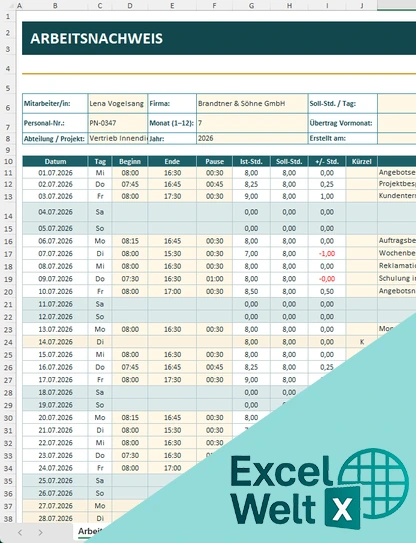Image resolution: width=416 pixels, height=543 pixels.
Task: Select the column B header
Action: (x=55, y=6)
